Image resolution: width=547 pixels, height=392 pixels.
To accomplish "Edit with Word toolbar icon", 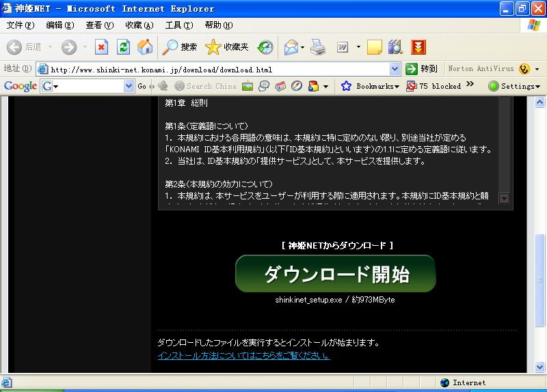I will click(x=343, y=47).
